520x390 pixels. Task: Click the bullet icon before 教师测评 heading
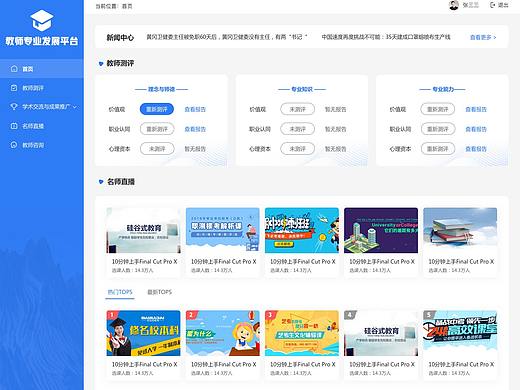pyautogui.click(x=101, y=63)
